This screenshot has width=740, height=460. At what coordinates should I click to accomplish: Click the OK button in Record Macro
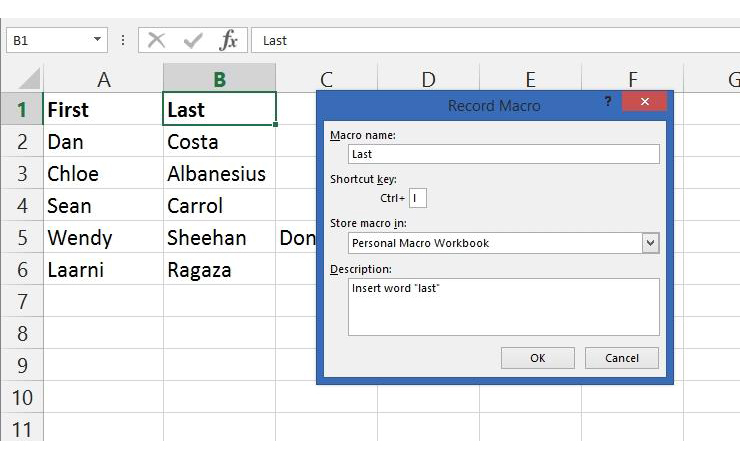coord(538,358)
